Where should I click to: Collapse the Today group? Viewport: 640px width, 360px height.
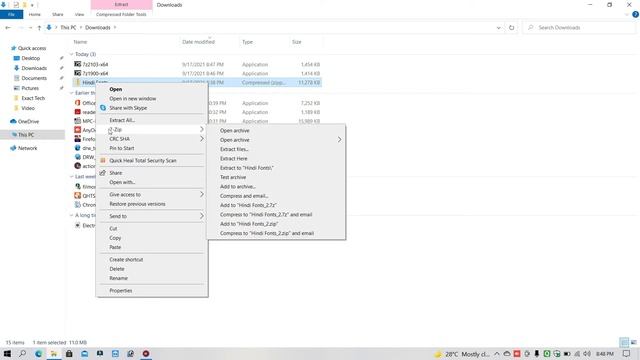[x=71, y=54]
